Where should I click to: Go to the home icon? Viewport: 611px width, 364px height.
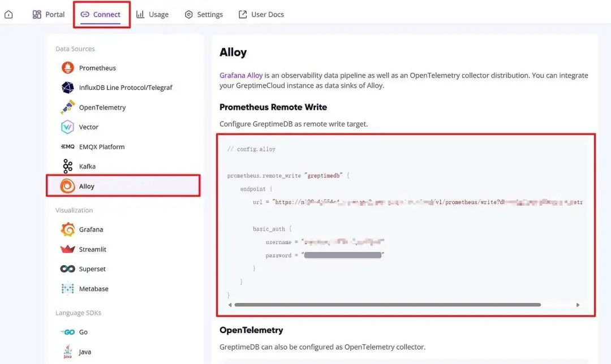point(8,14)
